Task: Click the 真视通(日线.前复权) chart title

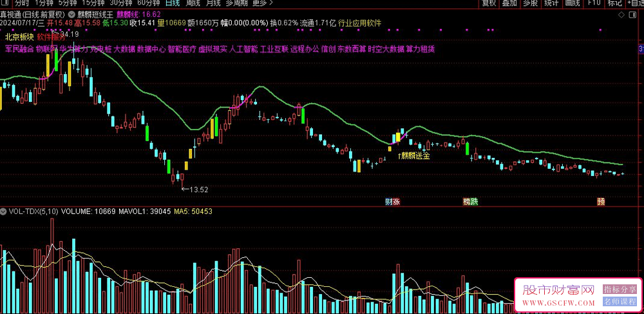Action: click(33, 13)
